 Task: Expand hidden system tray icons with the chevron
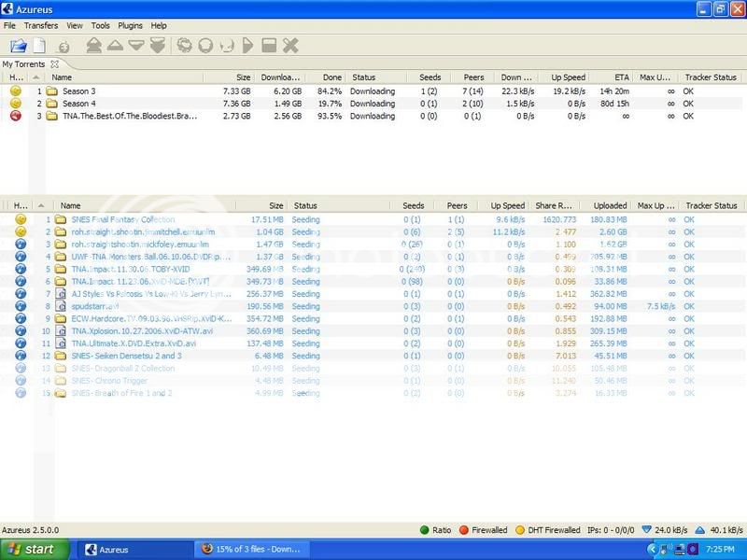click(x=651, y=549)
